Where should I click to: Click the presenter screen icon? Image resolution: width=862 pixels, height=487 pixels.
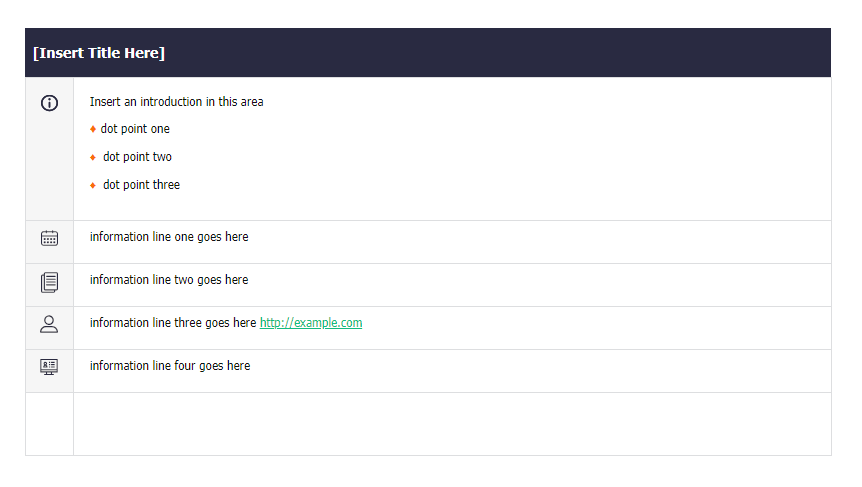[49, 367]
